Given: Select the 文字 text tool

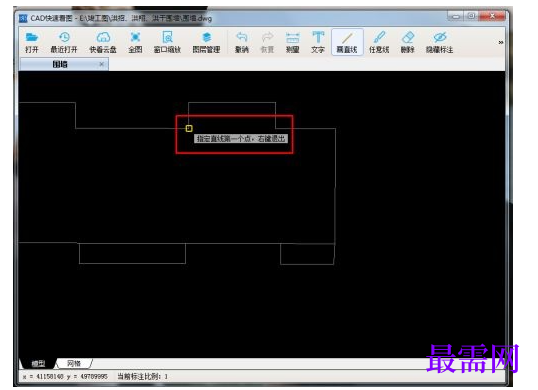Looking at the screenshot, I should pyautogui.click(x=318, y=42).
